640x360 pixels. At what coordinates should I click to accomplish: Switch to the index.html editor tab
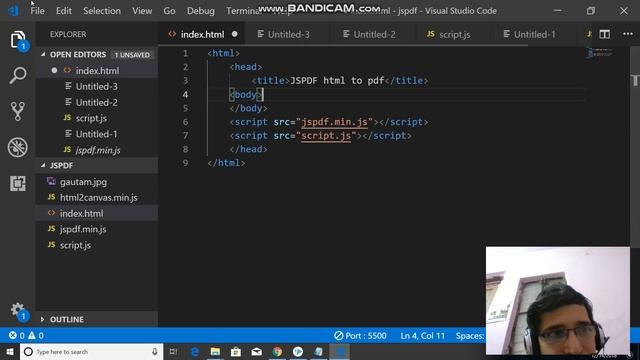point(202,34)
